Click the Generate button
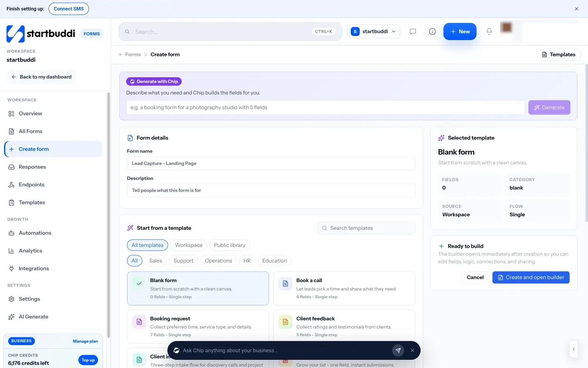588x368 pixels. point(549,108)
